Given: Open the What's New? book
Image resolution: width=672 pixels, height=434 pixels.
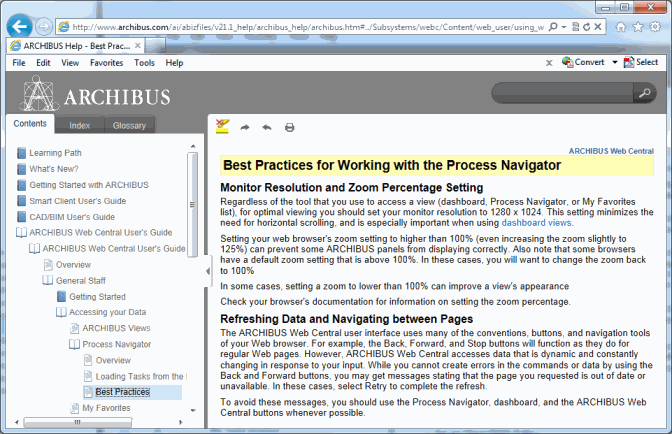Looking at the screenshot, I should (47, 169).
